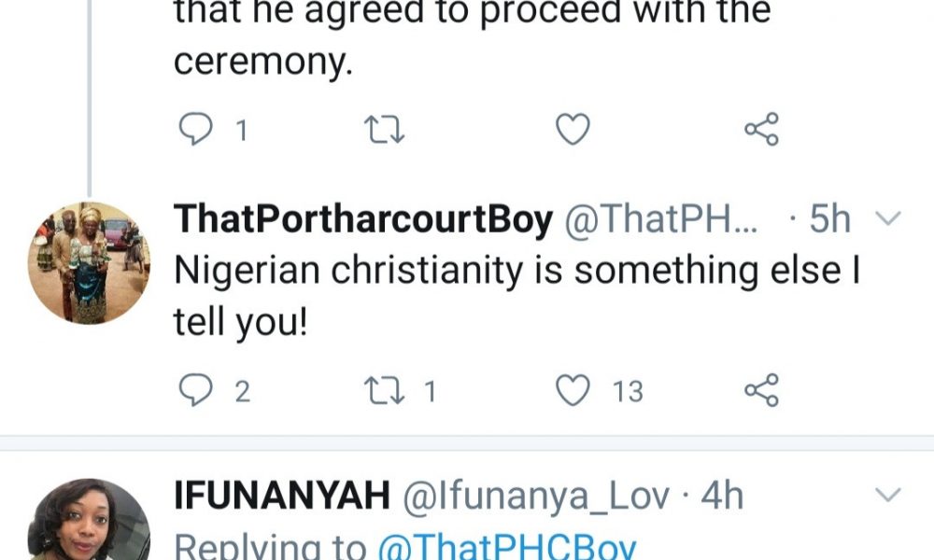The image size is (934, 560).
Task: Reply to ThatPortharcourtBoy's tweet
Action: coord(195,391)
